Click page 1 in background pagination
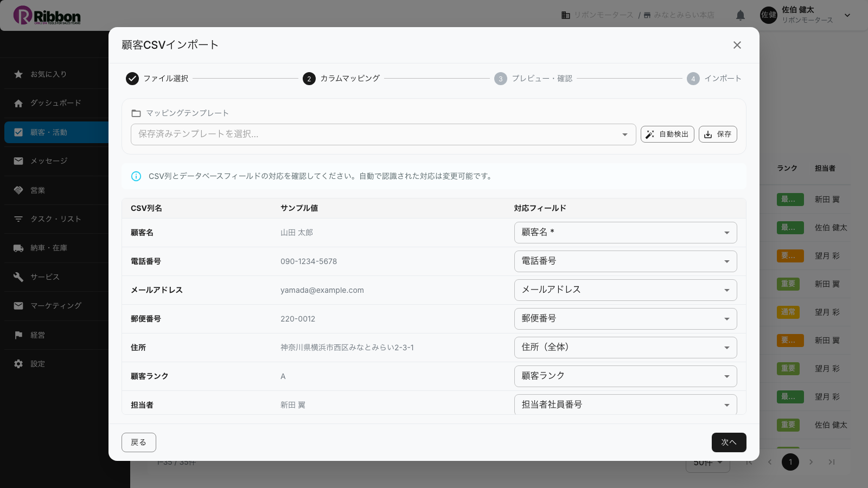The image size is (868, 488). [x=790, y=462]
